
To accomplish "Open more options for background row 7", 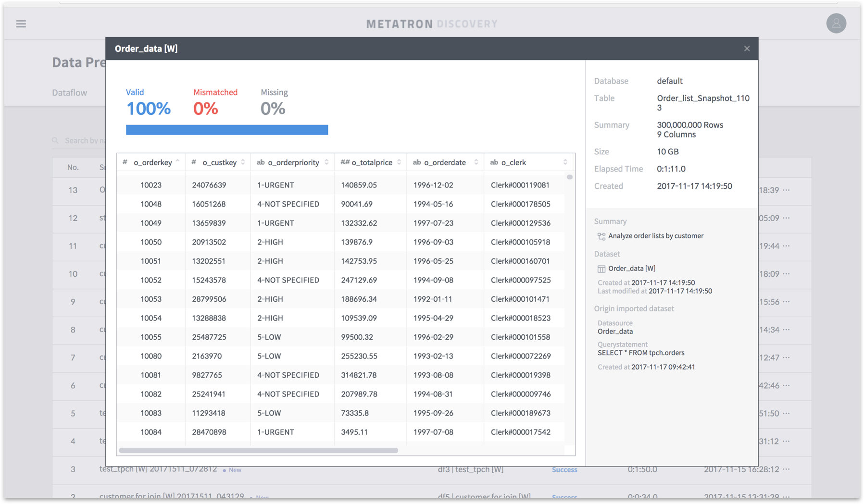I will 787,357.
